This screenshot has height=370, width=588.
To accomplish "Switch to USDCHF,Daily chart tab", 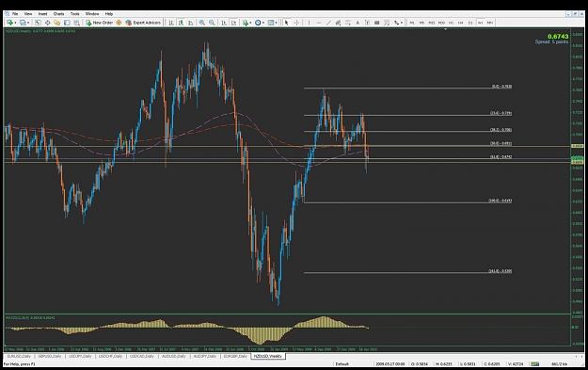I will [x=111, y=356].
